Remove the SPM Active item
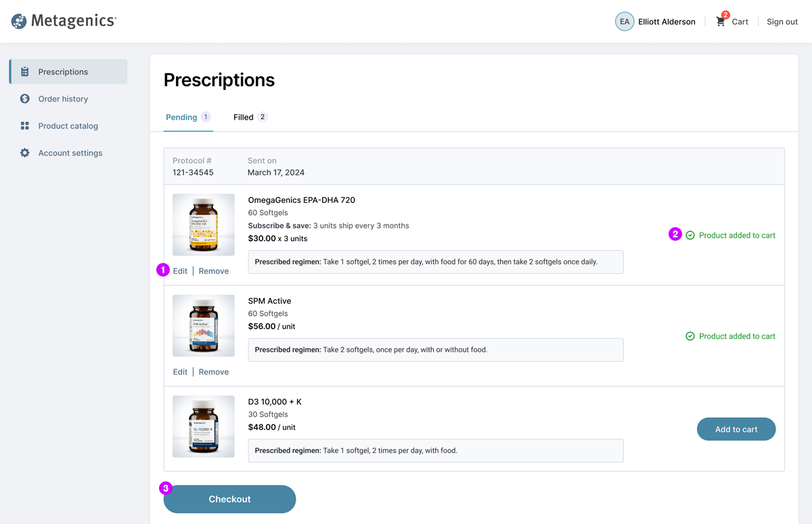The image size is (812, 524). point(214,372)
